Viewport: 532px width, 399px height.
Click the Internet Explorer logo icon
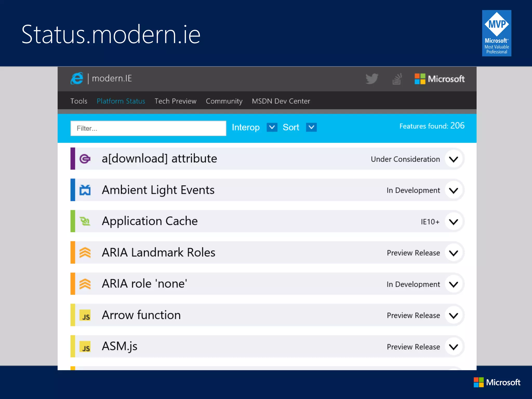77,78
